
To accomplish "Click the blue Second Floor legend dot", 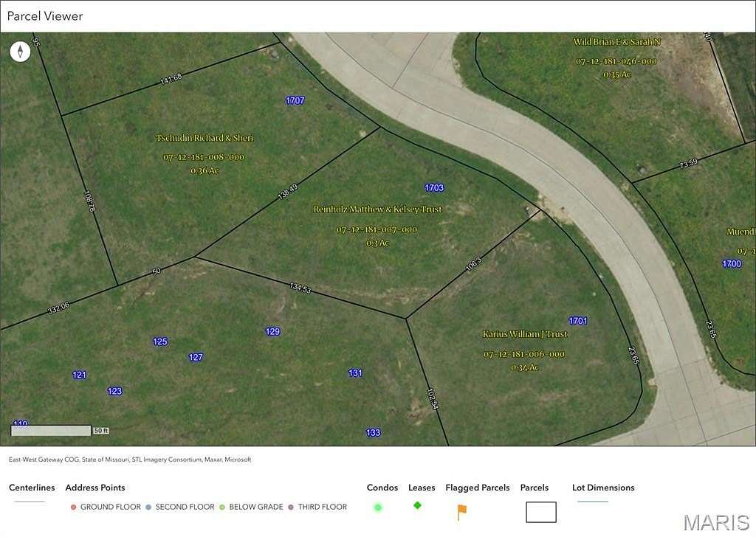I will click(x=148, y=507).
